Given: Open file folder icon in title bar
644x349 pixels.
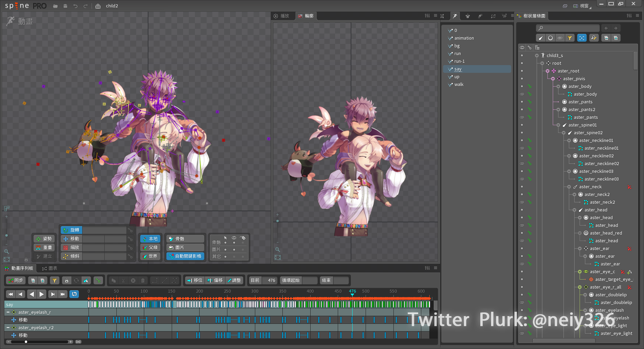Looking at the screenshot, I should [x=55, y=6].
